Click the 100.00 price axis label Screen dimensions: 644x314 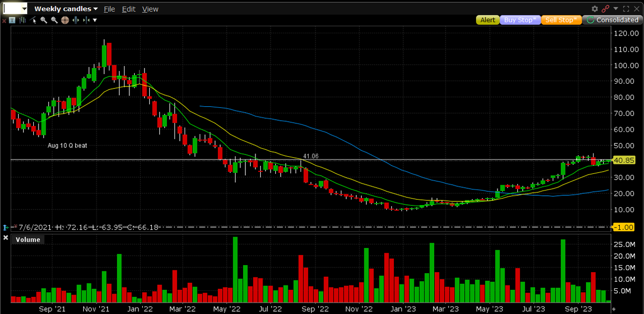click(x=626, y=65)
